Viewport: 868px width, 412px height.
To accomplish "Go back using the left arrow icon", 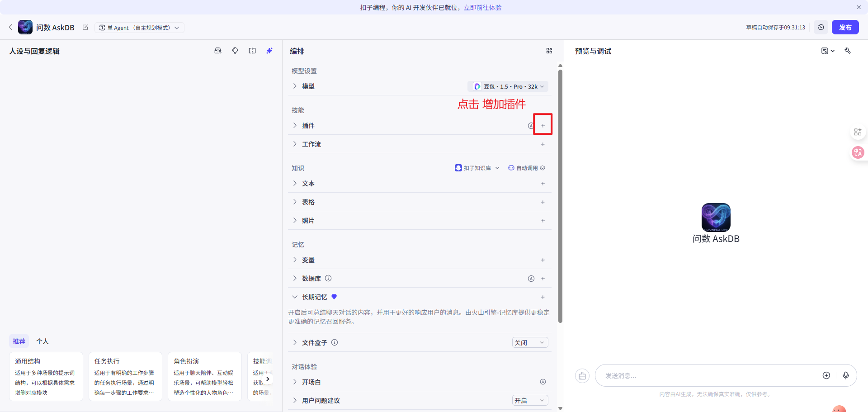I will click(11, 27).
